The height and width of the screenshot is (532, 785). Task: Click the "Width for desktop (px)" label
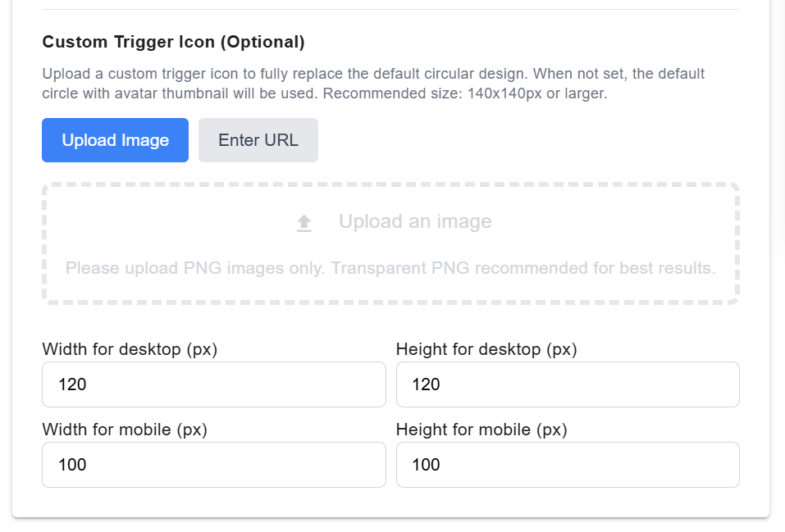(x=130, y=349)
